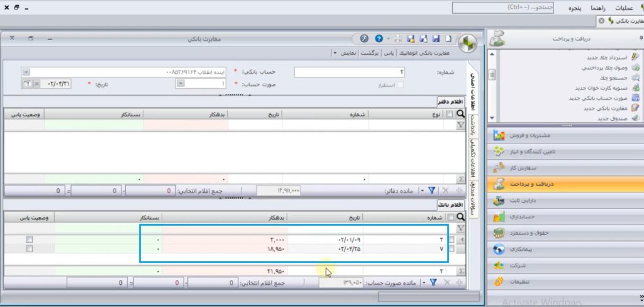Screen dimensions: 644x307
Task: Open the filter dropdown arrow next to مانده دفاتر
Action: 423,191
